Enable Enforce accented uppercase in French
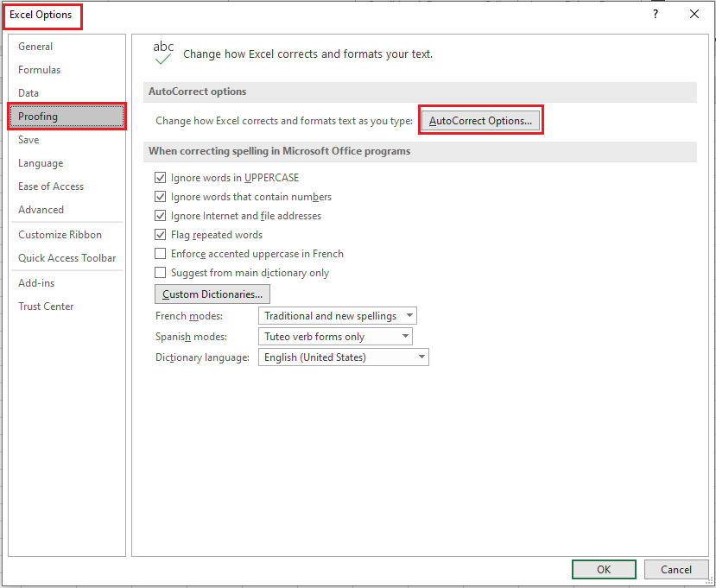 pos(161,254)
